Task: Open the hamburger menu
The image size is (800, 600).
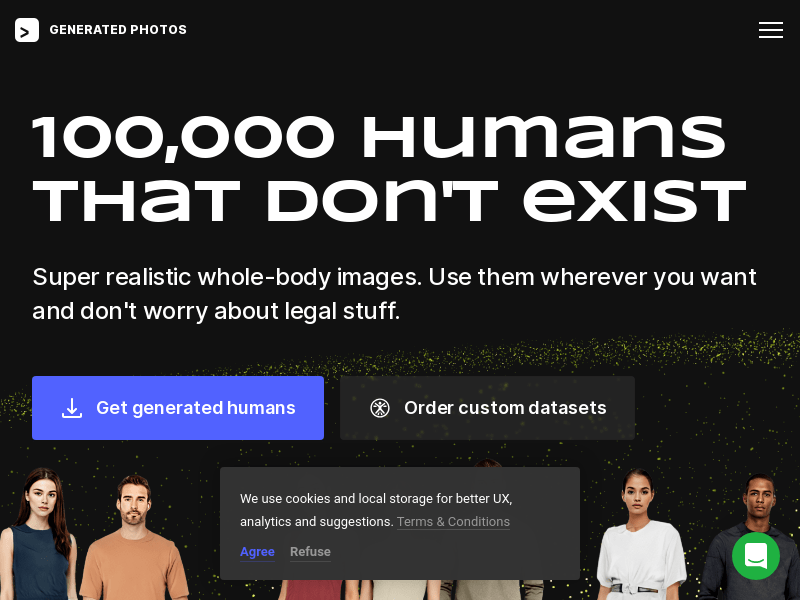Action: tap(770, 30)
